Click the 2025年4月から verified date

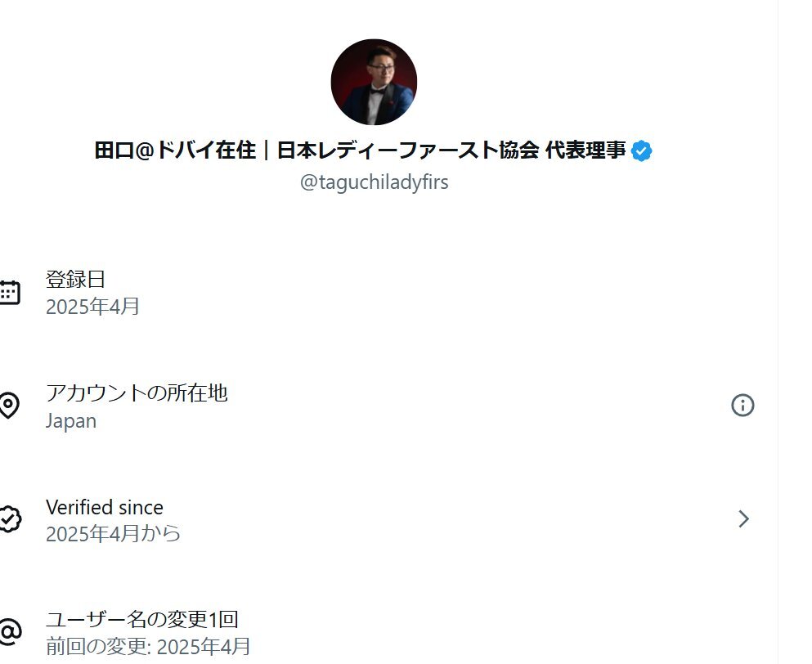coord(113,535)
